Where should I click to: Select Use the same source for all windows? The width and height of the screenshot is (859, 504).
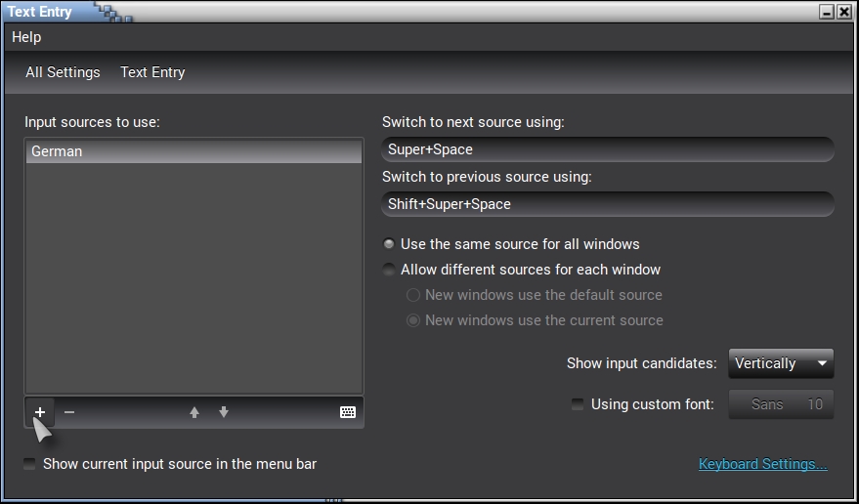389,244
